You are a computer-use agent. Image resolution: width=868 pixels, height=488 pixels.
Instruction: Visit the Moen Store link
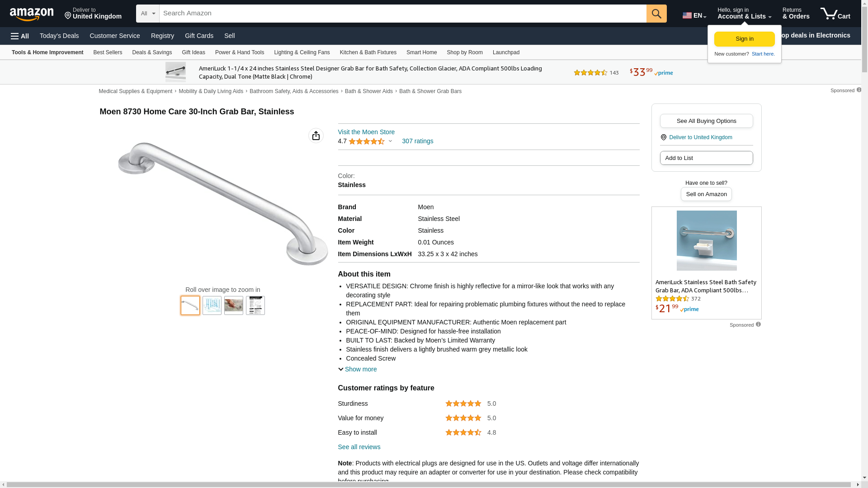366,132
